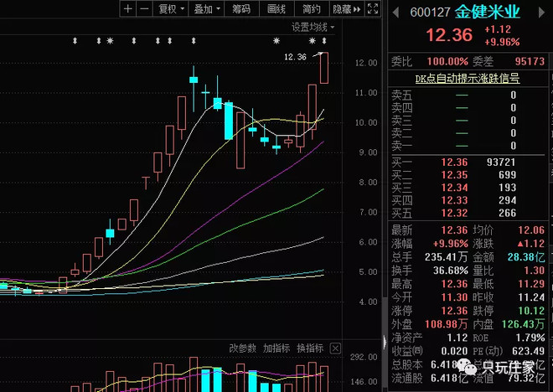Image resolution: width=553 pixels, height=392 pixels.
Task: Click stock name 金健米业
Action: click(488, 12)
